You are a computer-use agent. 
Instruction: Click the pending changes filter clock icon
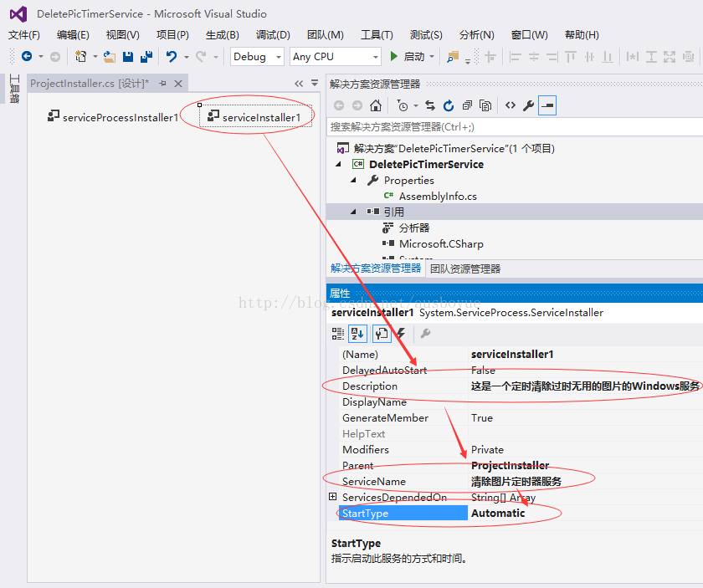(x=403, y=105)
